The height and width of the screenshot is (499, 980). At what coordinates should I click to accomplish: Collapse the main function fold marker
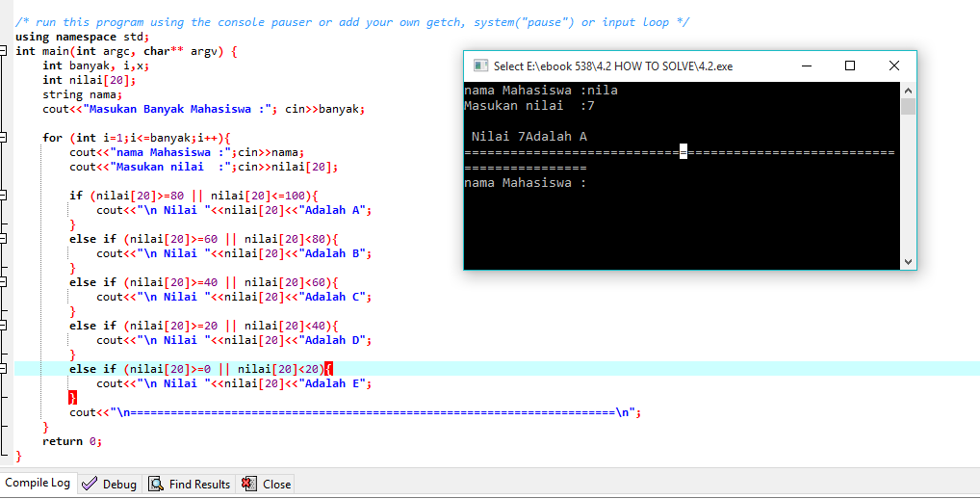point(3,51)
